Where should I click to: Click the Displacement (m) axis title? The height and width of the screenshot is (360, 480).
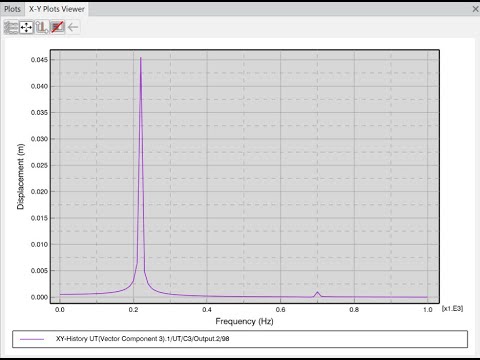tap(21, 176)
